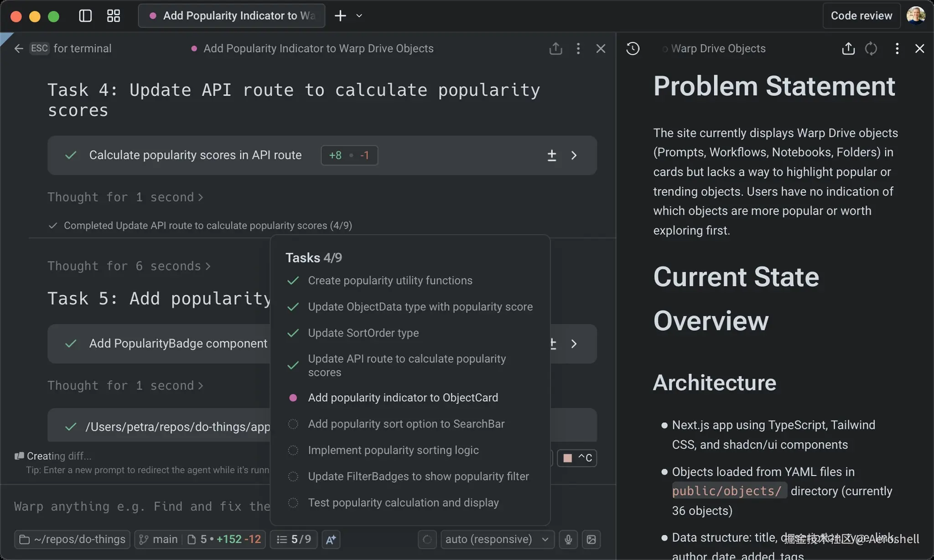Open version history clock icon
The image size is (934, 560).
point(633,49)
